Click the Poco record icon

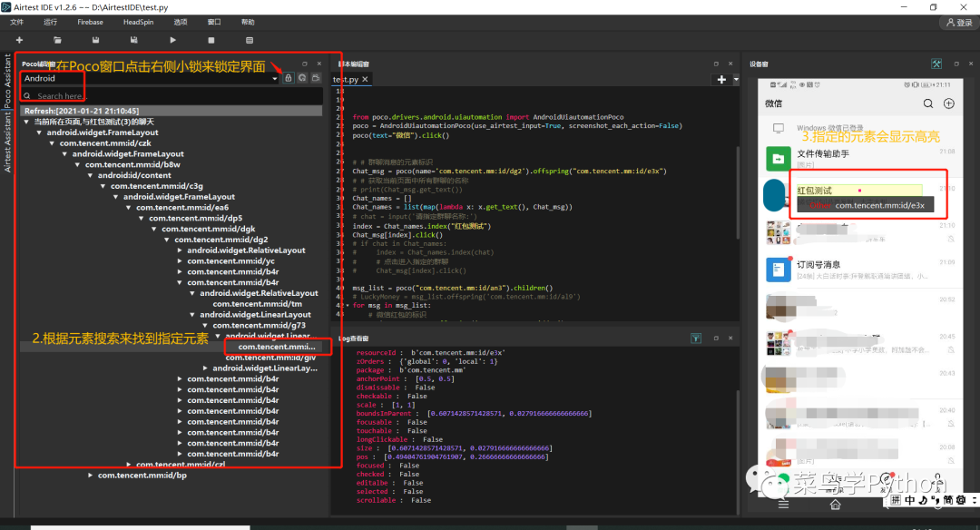coord(316,78)
